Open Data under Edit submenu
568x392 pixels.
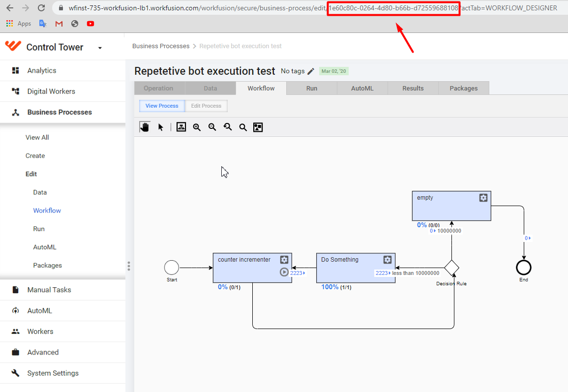click(x=40, y=192)
